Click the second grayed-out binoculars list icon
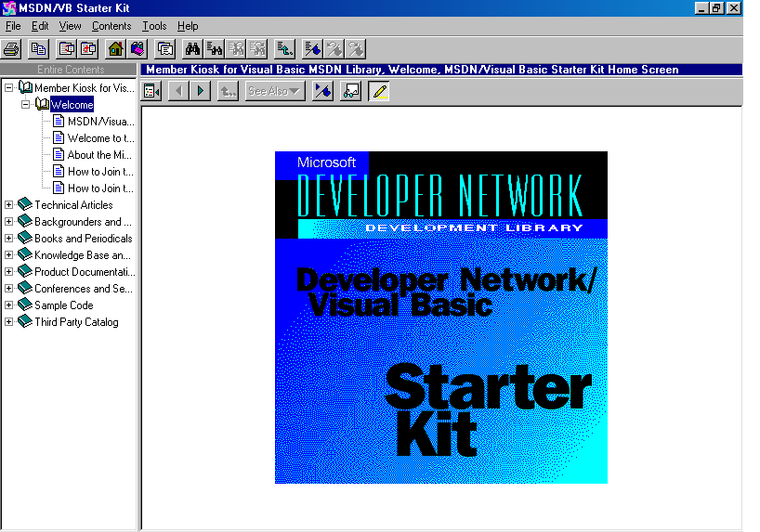The image size is (760, 532). pyautogui.click(x=258, y=49)
